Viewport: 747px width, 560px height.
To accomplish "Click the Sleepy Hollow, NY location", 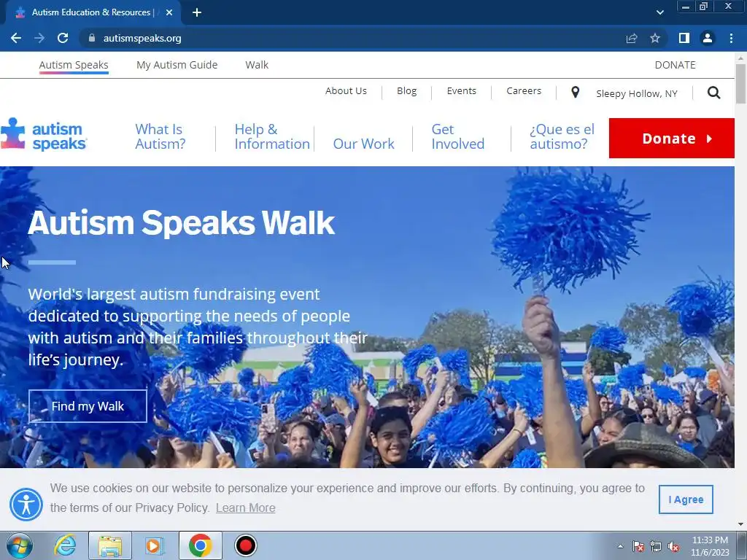I will click(x=636, y=93).
